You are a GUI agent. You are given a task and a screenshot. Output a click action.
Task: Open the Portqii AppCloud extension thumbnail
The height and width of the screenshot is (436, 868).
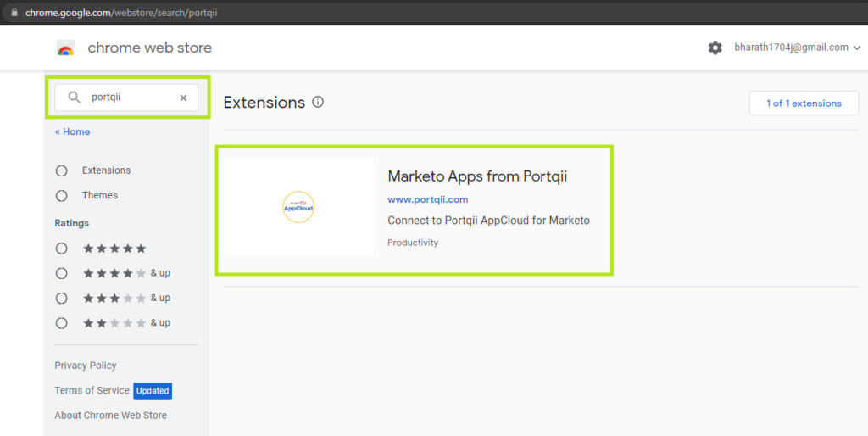pos(298,207)
